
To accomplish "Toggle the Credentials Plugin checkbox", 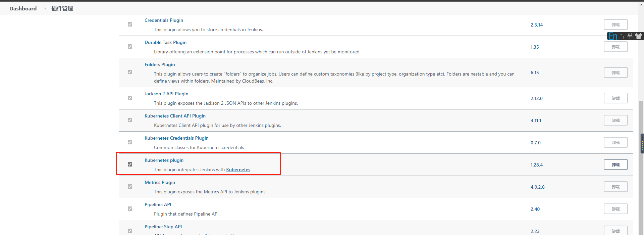I will click(x=130, y=25).
